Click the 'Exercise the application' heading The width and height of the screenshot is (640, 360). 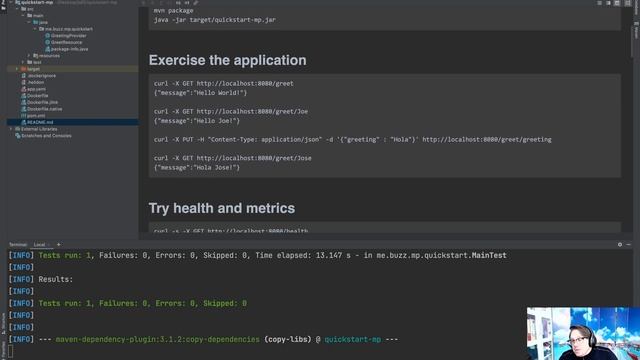[227, 60]
